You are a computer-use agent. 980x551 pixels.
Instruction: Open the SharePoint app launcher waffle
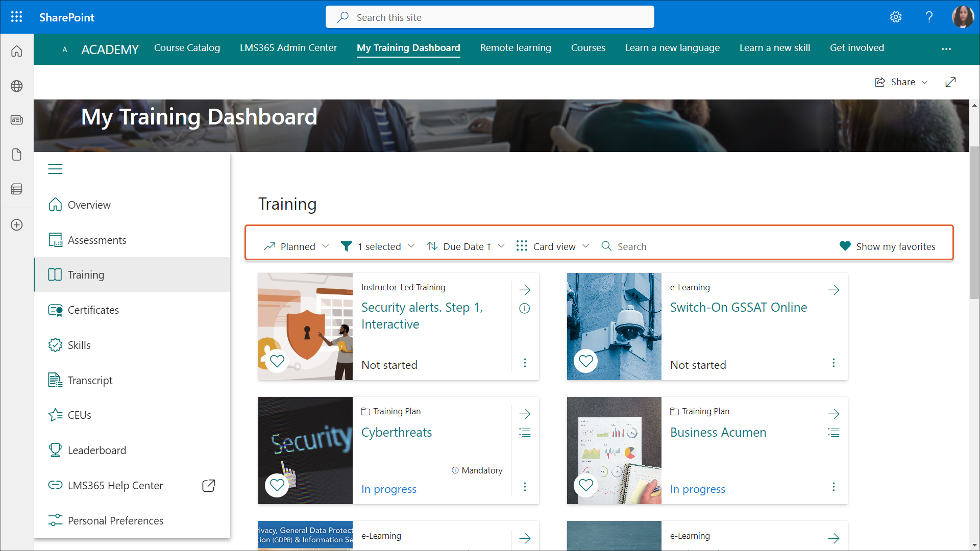coord(16,17)
